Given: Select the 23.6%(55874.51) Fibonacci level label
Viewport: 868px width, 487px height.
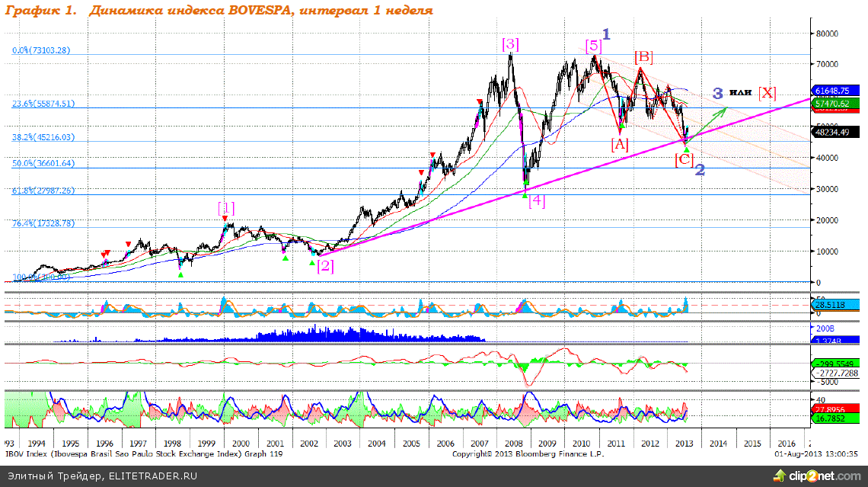Looking at the screenshot, I should [43, 104].
